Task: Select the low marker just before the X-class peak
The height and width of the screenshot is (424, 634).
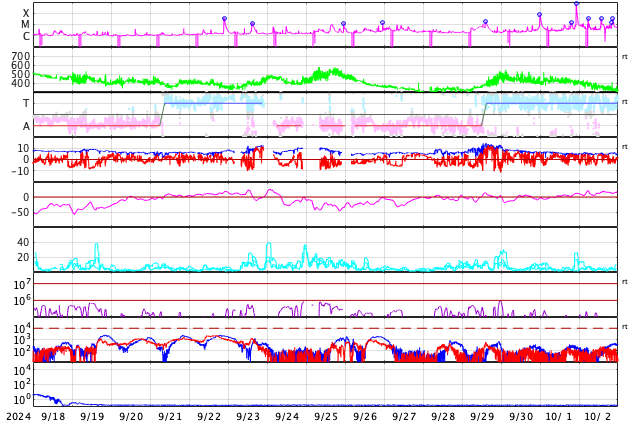Action: pyautogui.click(x=571, y=23)
